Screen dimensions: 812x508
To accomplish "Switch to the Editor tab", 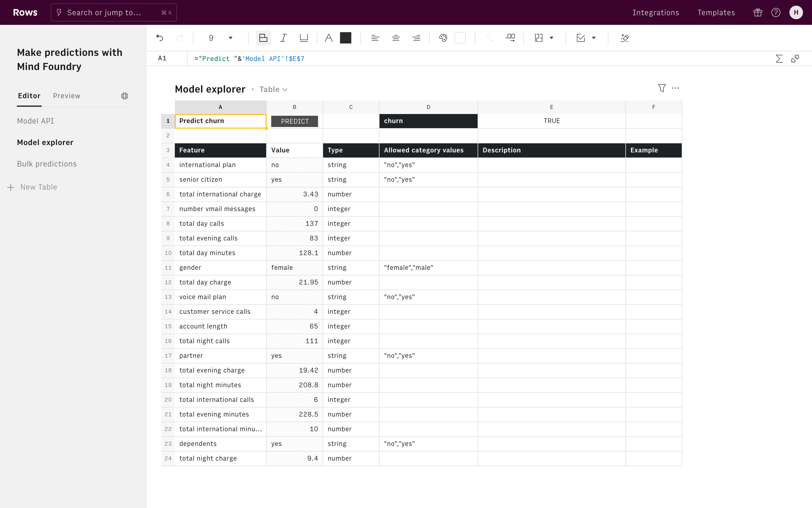I will 29,96.
